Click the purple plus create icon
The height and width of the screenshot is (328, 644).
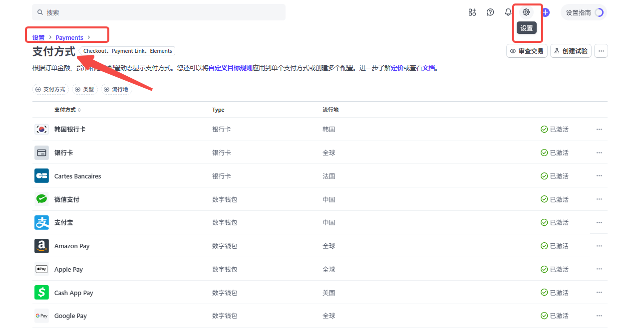pos(545,12)
